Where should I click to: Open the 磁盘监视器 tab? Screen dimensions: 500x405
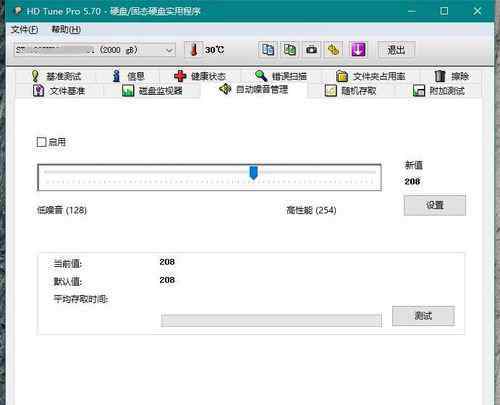pyautogui.click(x=152, y=91)
